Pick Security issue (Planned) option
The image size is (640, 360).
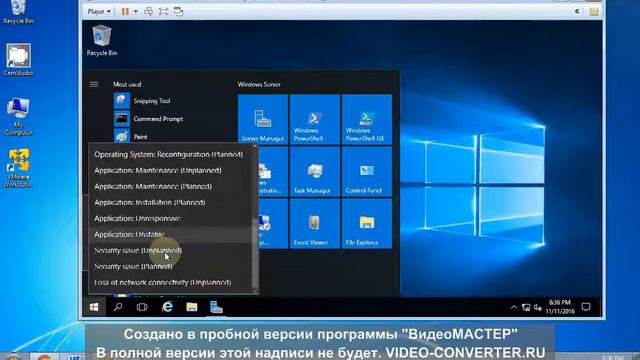point(170,266)
